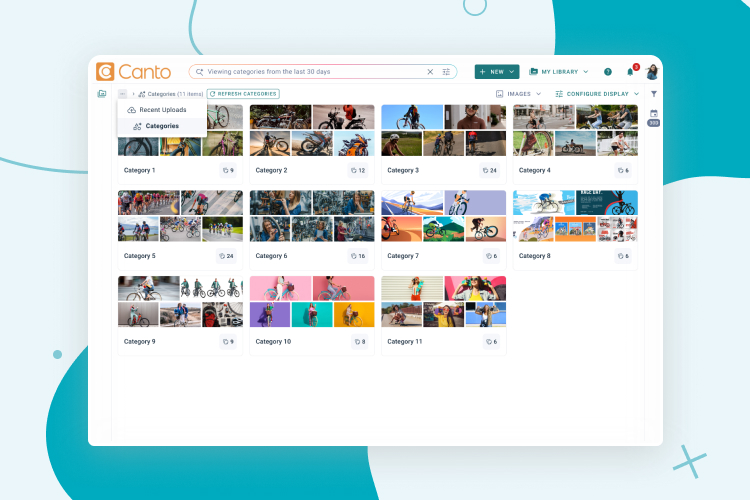The height and width of the screenshot is (500, 750).
Task: Click the calendar icon on right sidebar
Action: (654, 113)
